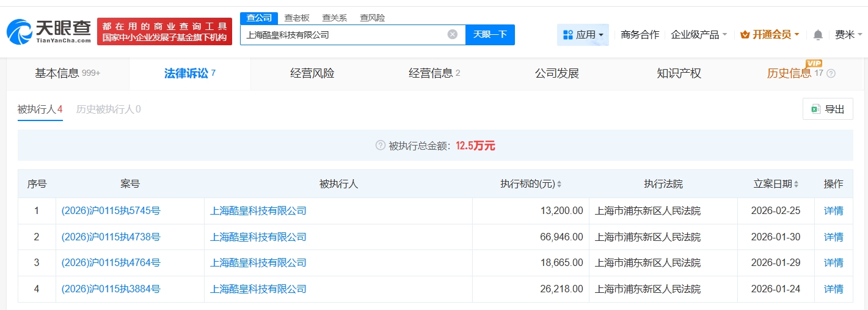Open the 开通会员 dropdown
Image resolution: width=868 pixels, height=310 pixels.
pyautogui.click(x=770, y=35)
